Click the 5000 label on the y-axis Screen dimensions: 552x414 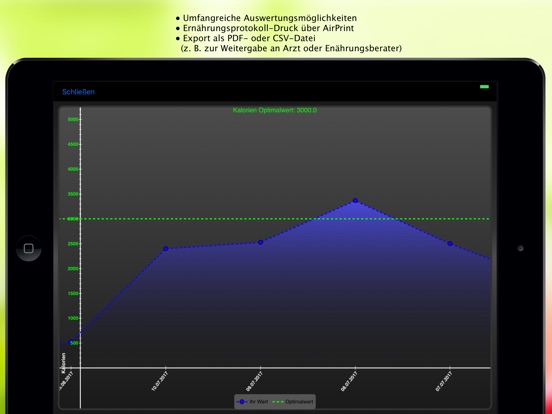coord(73,119)
